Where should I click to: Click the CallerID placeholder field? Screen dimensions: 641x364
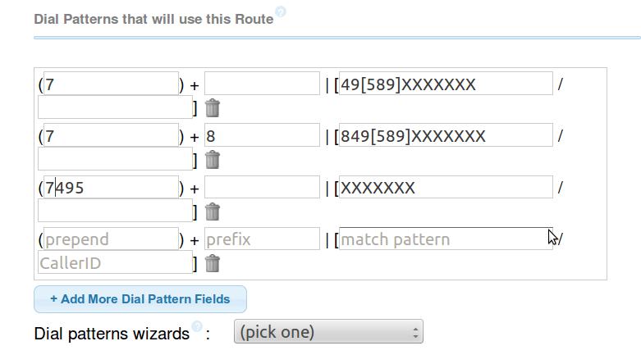click(115, 262)
